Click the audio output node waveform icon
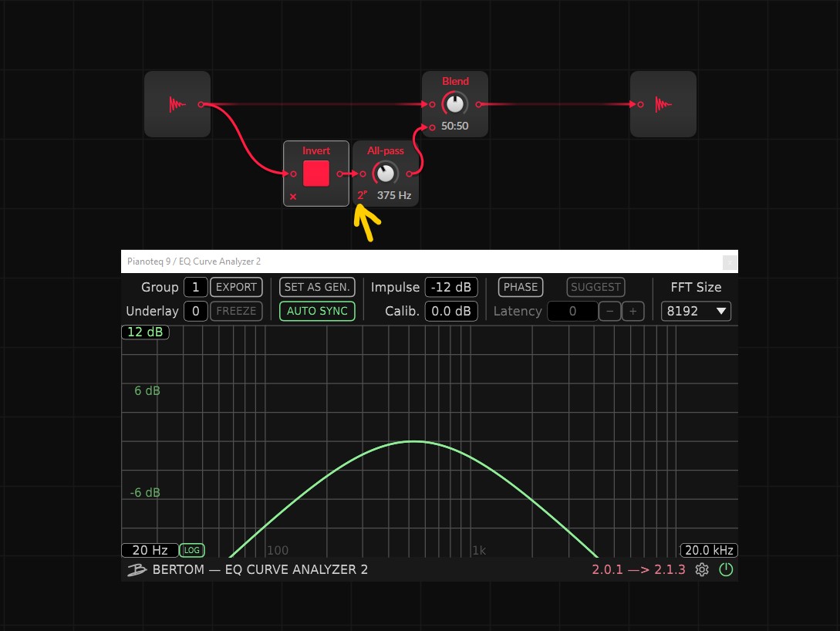This screenshot has height=631, width=840. pyautogui.click(x=663, y=104)
